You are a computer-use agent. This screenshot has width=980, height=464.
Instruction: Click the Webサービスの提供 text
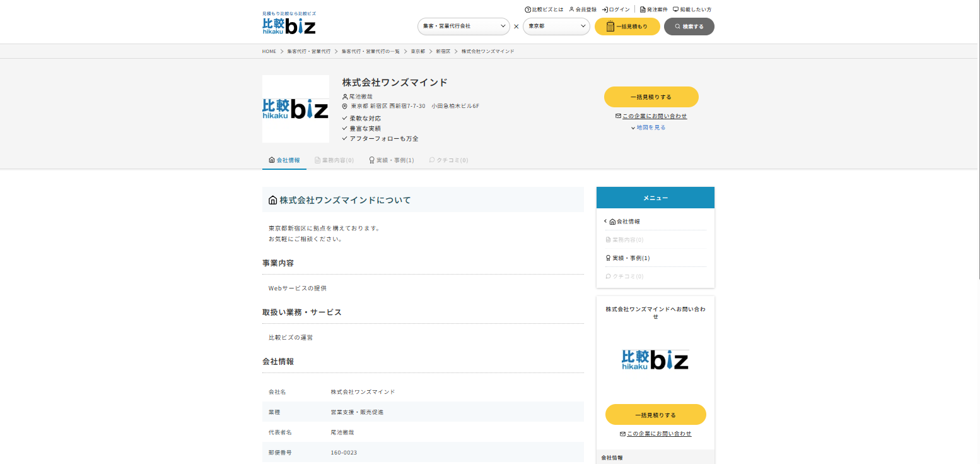[298, 288]
